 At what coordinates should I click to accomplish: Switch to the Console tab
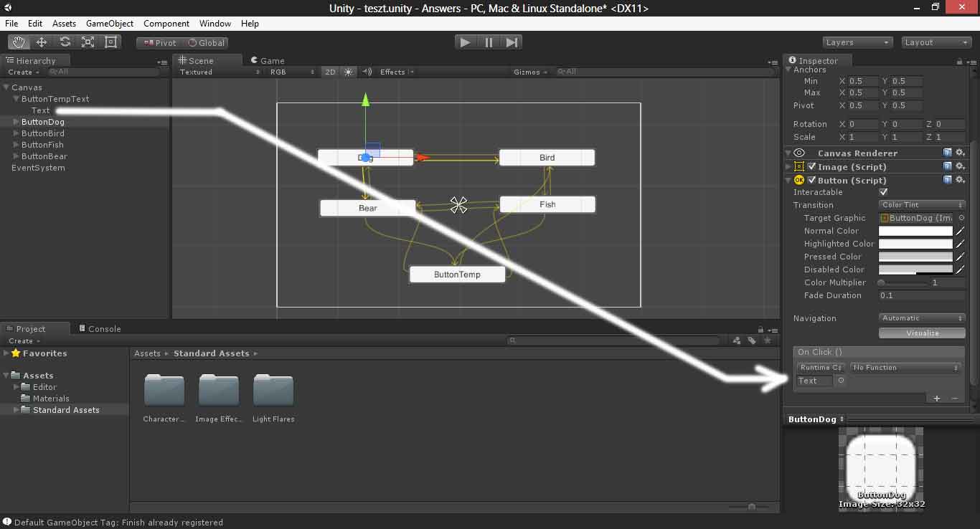click(x=99, y=329)
